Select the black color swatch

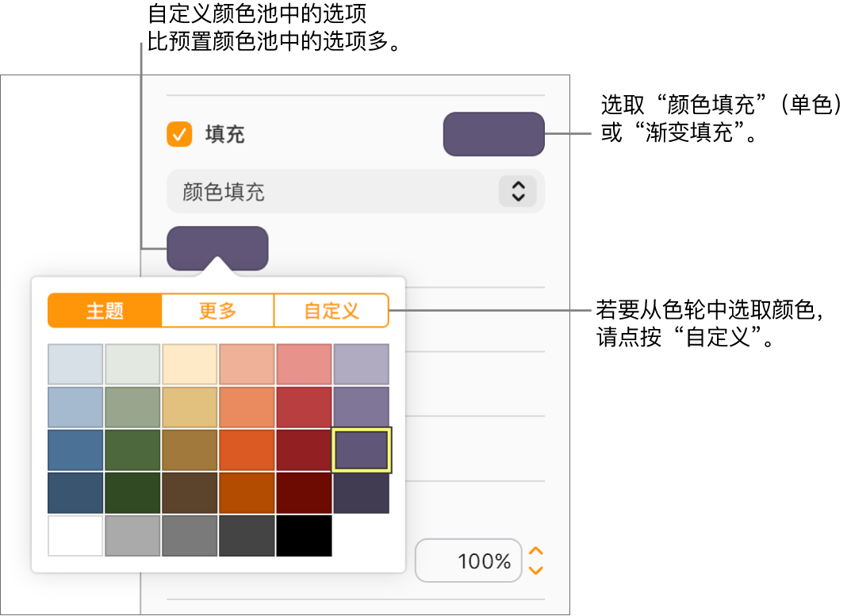pos(304,536)
